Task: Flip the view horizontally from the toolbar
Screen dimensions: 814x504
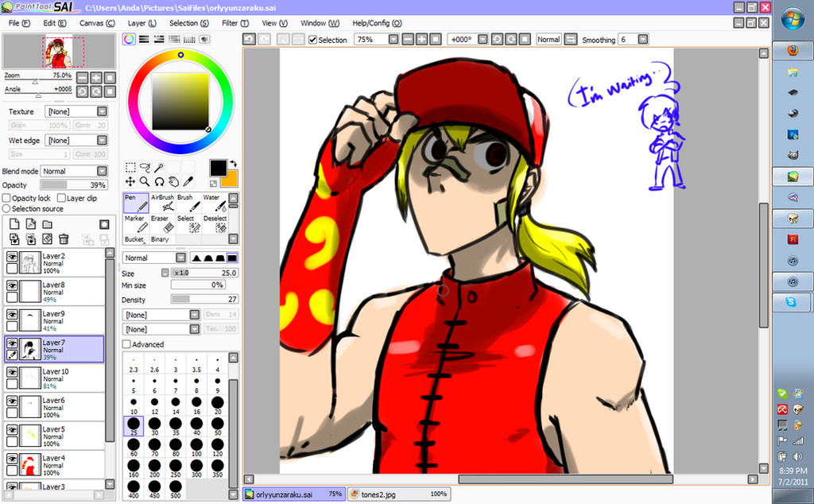Action: 571,40
